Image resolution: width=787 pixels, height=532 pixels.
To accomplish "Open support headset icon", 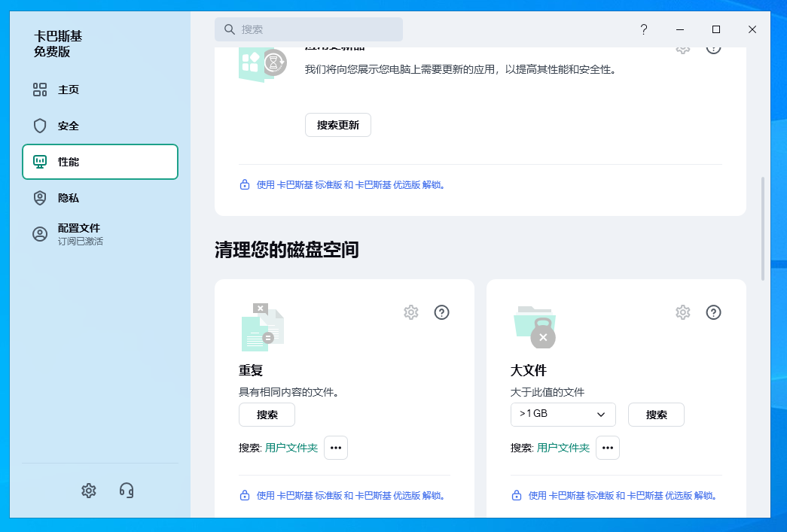I will coord(127,491).
